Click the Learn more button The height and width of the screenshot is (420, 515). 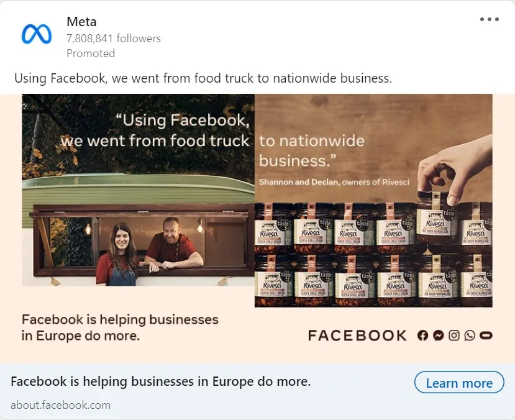pos(459,383)
